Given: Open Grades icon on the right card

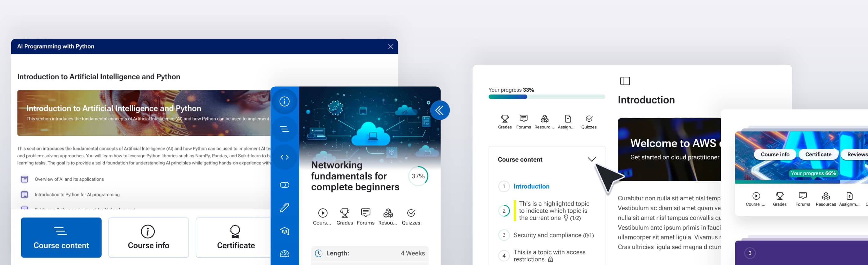Looking at the screenshot, I should pos(779,199).
